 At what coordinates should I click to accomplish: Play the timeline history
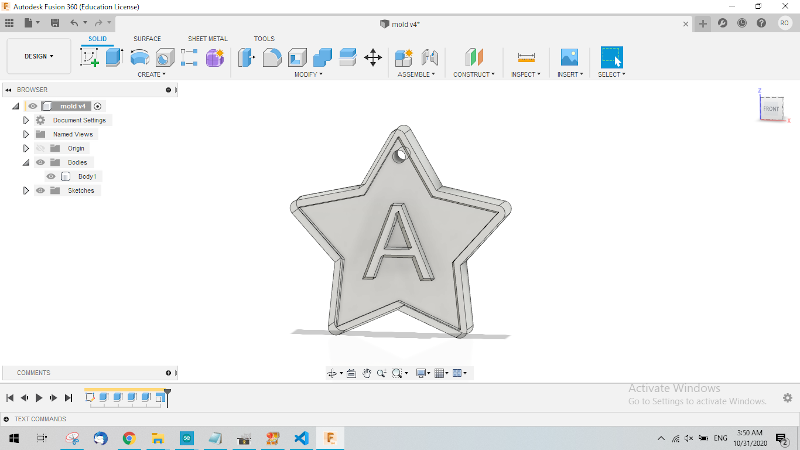[x=39, y=398]
